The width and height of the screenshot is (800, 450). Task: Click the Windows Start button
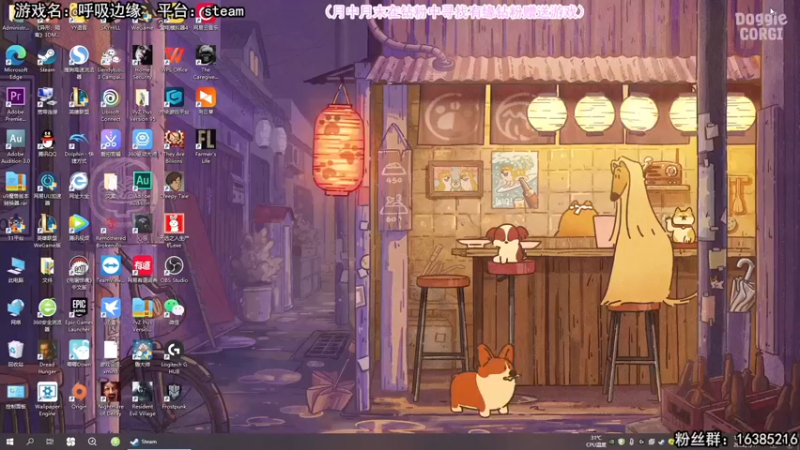tap(10, 441)
